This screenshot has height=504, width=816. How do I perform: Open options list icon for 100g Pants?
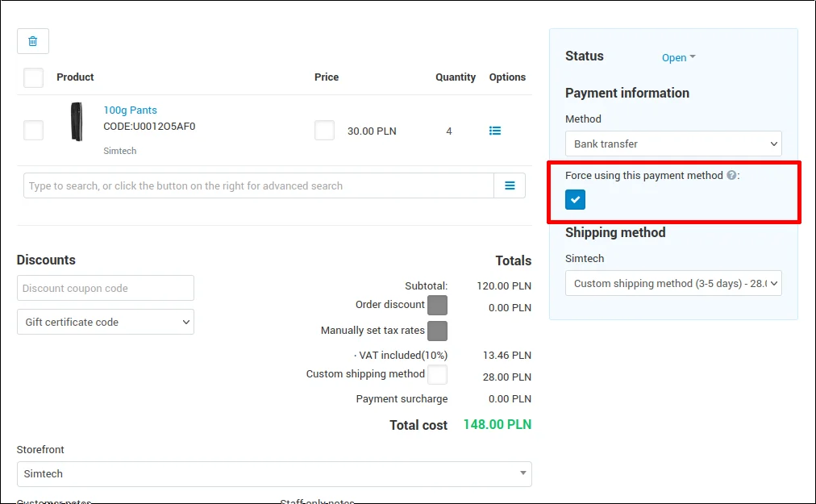[495, 131]
